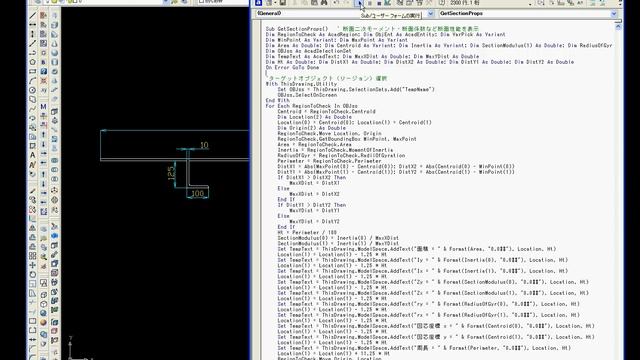Click the code window scroll-up arrow
Viewport: 640px width, 360px height.
tap(618, 27)
